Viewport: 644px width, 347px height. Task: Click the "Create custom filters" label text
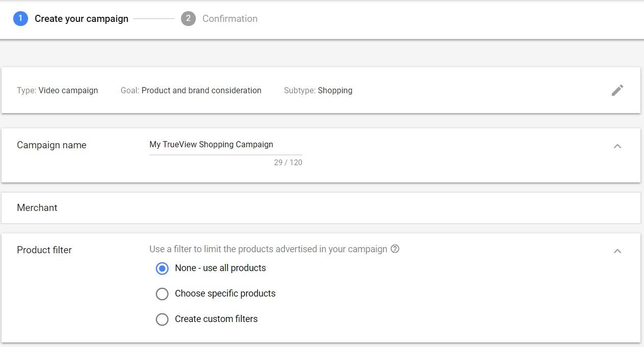coord(216,319)
